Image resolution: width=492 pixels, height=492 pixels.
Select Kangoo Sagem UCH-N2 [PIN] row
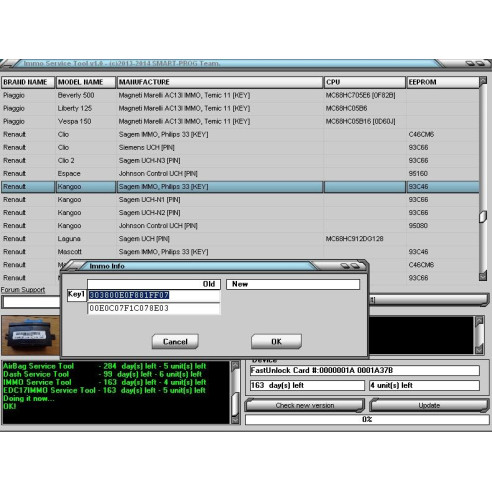[240, 213]
